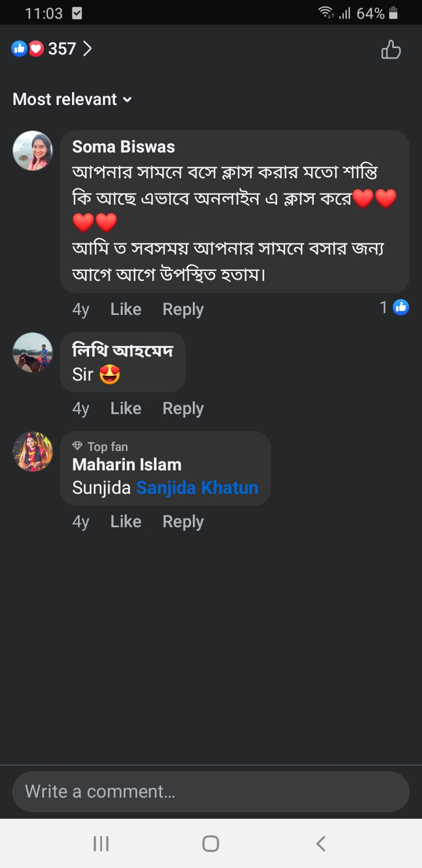The image size is (422, 868).
Task: Open Soma Biswas's name link
Action: (x=124, y=147)
